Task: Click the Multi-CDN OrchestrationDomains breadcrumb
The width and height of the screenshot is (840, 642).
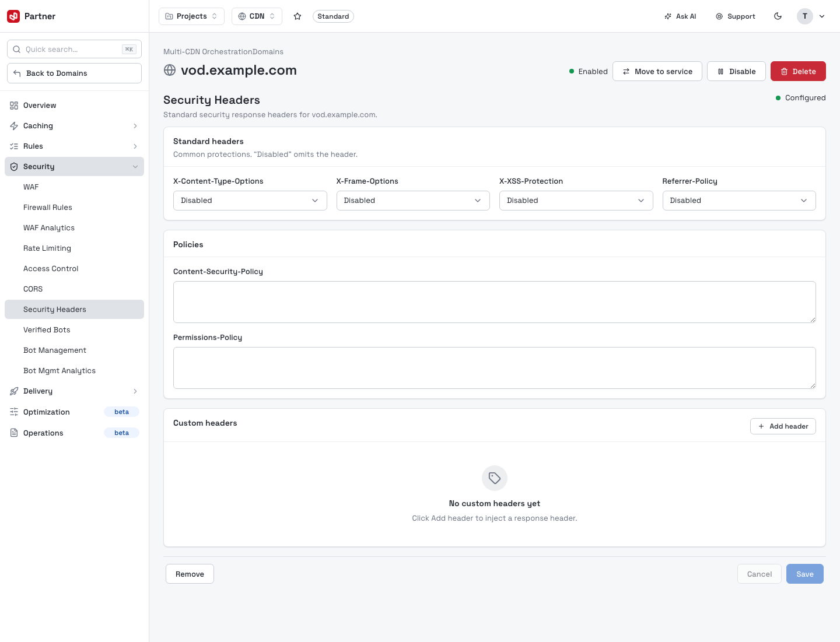Action: (223, 52)
